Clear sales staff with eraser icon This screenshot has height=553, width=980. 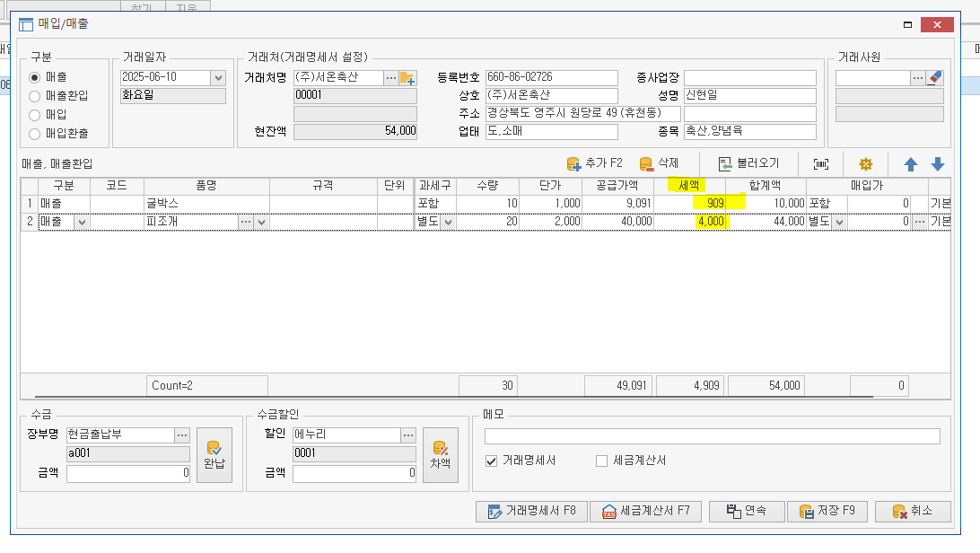tap(935, 78)
